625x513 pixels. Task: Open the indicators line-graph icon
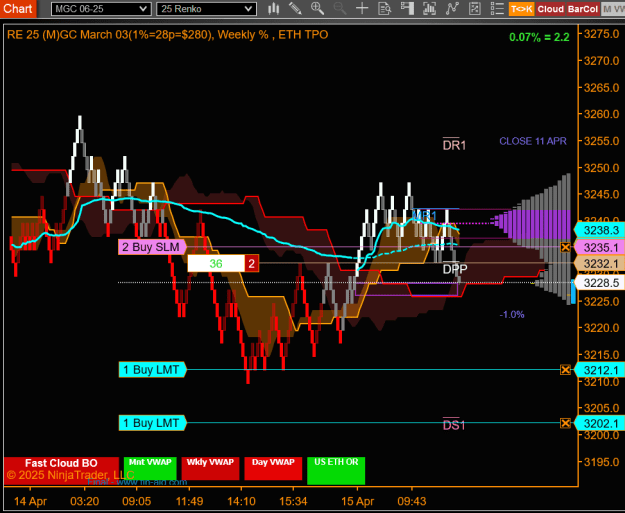pos(452,8)
